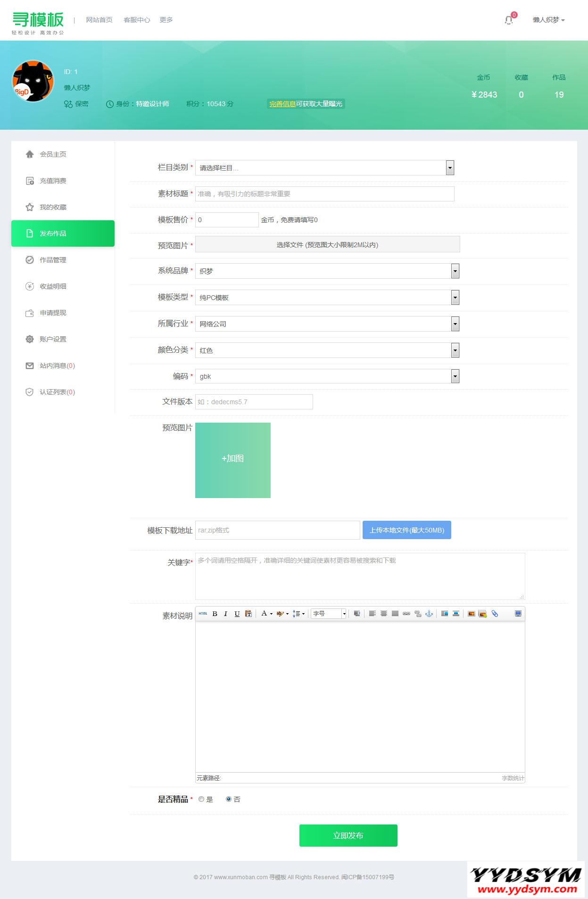Screen dimensions: 588x899
Task: Expand the 懒人织梦 user menu at top right
Action: click(548, 20)
